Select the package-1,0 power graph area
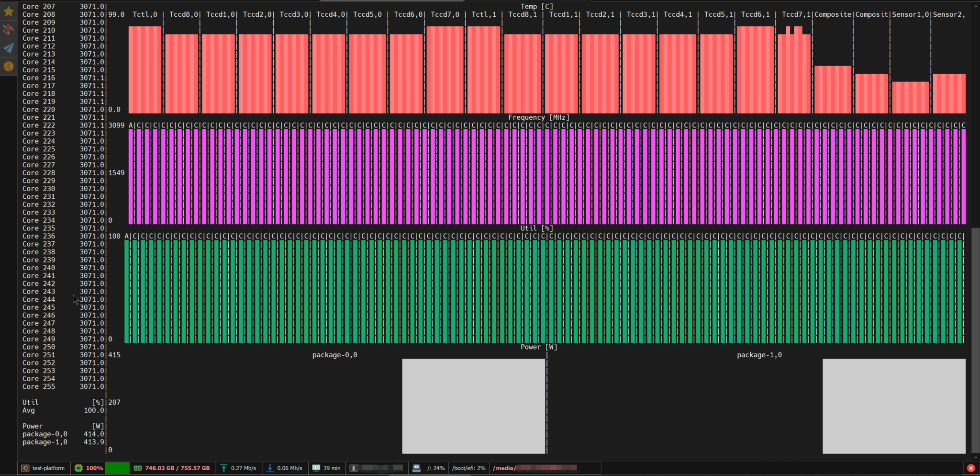Image resolution: width=980 pixels, height=476 pixels. click(893, 406)
